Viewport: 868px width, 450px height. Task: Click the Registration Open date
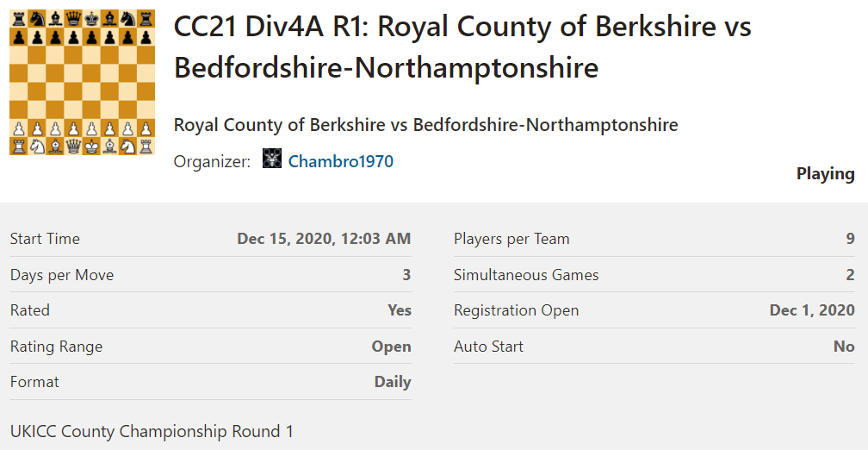point(812,310)
